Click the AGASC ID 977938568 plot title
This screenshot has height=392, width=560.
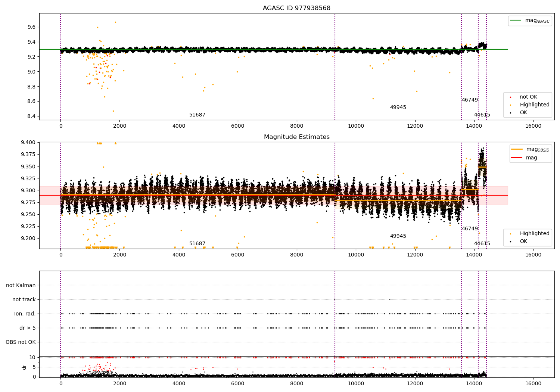click(296, 8)
